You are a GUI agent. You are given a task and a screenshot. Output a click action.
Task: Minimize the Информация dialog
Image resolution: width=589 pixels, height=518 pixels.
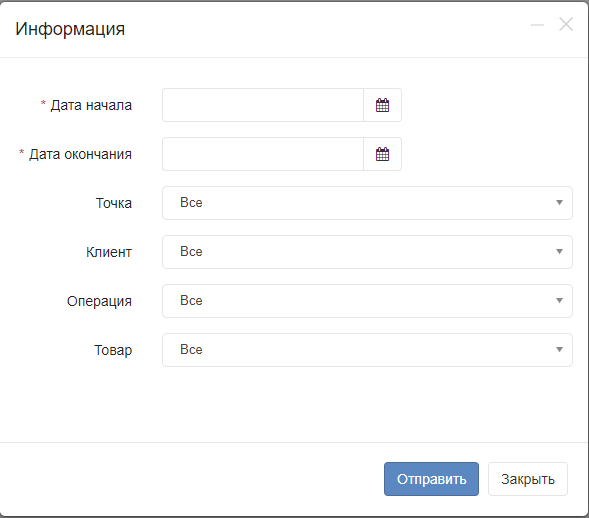pos(538,25)
